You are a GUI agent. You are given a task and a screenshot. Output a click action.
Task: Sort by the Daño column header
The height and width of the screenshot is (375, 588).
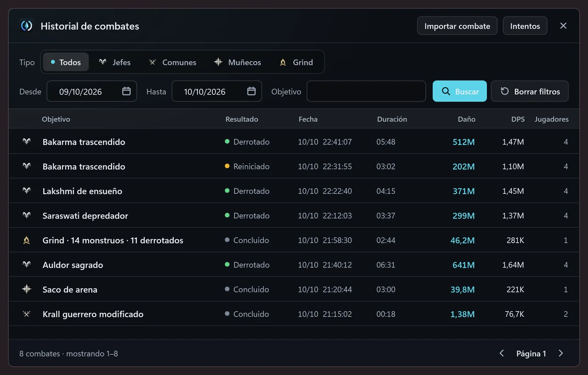pos(466,119)
